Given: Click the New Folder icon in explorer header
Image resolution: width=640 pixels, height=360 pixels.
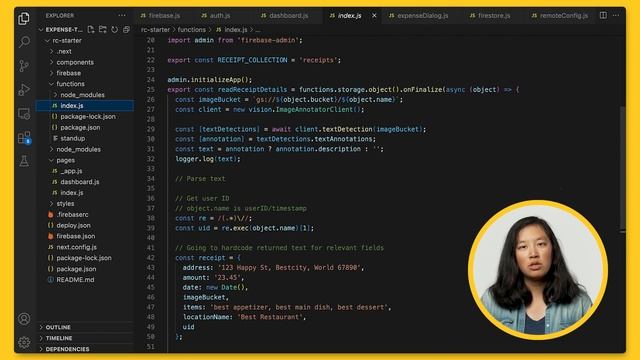Looking at the screenshot, I should pyautogui.click(x=102, y=29).
